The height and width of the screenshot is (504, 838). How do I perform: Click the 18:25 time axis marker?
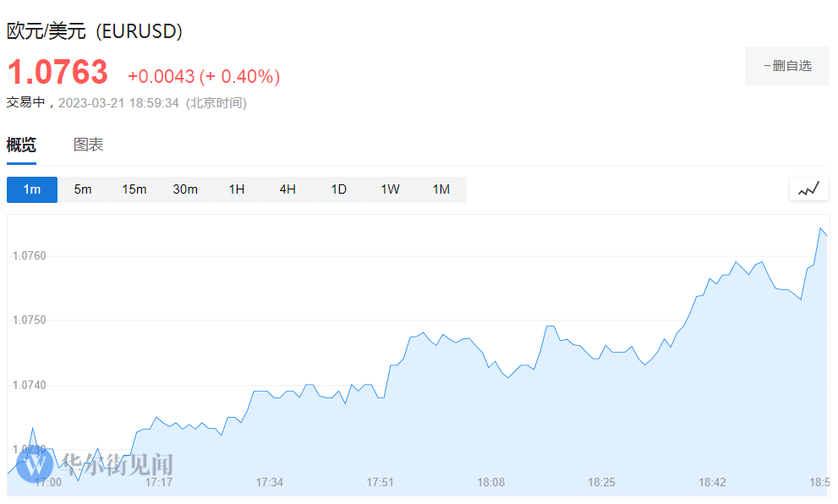pyautogui.click(x=601, y=482)
